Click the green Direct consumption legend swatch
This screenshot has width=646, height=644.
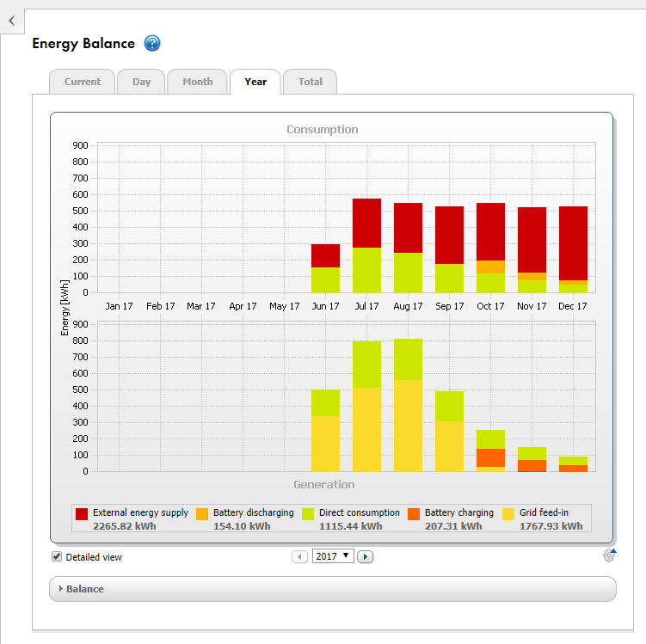pos(308,513)
